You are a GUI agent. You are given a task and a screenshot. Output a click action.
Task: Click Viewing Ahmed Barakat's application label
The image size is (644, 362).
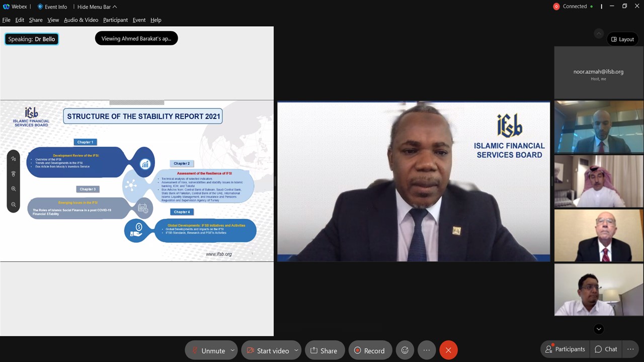[136, 38]
